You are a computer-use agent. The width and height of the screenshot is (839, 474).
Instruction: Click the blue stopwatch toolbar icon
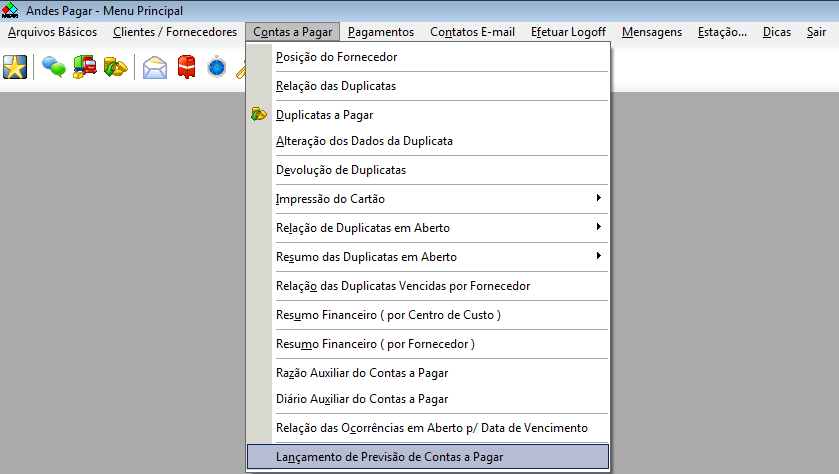coord(217,67)
